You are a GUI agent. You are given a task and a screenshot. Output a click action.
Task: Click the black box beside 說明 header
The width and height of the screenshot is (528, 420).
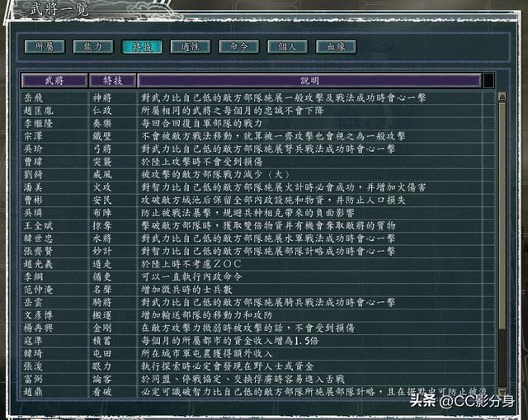[488, 81]
